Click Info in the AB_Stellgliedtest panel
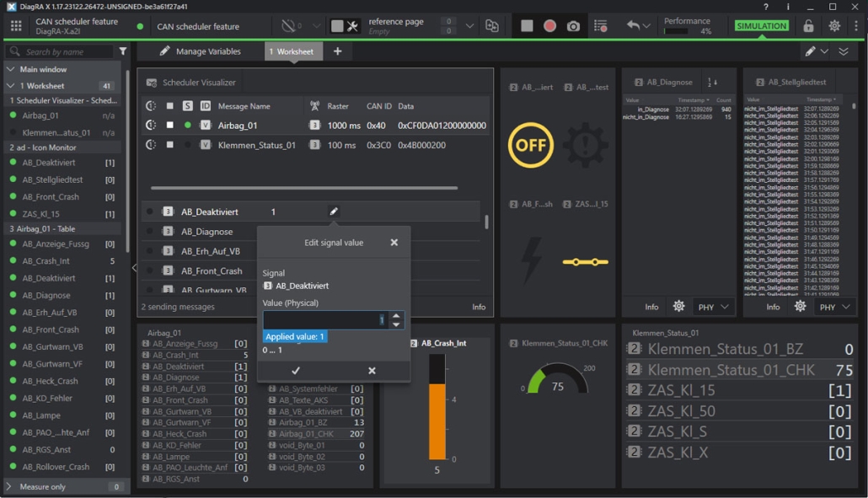The height and width of the screenshot is (498, 868). [773, 307]
